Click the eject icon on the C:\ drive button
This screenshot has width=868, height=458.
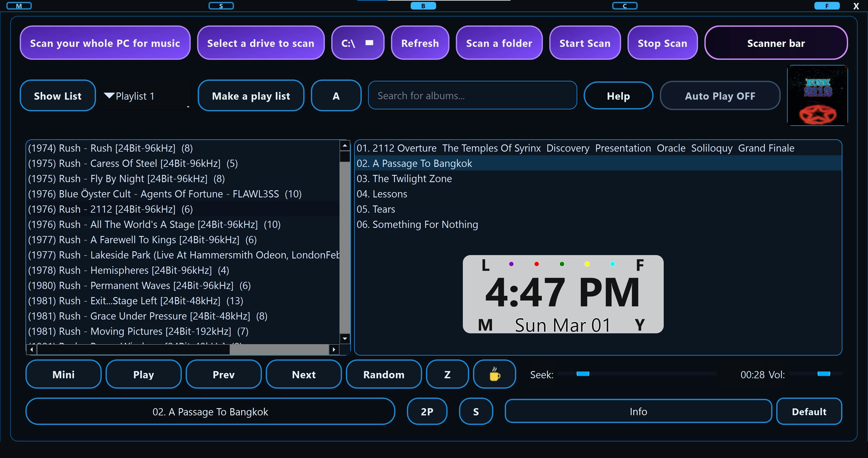[x=369, y=43]
